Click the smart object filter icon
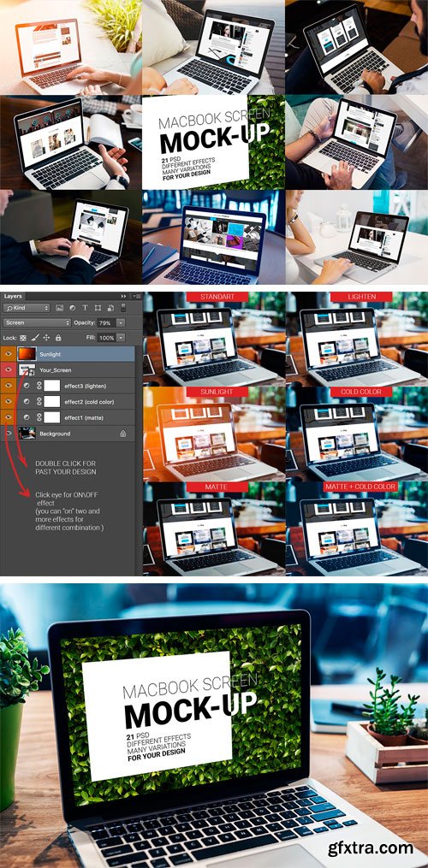428x868 pixels. [x=110, y=308]
